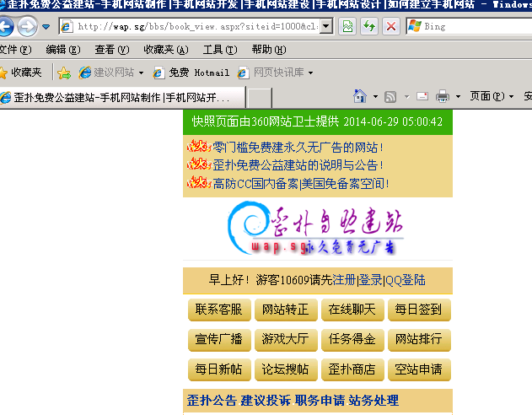The width and height of the screenshot is (532, 415).
Task: Click the 注册 register link
Action: (344, 280)
